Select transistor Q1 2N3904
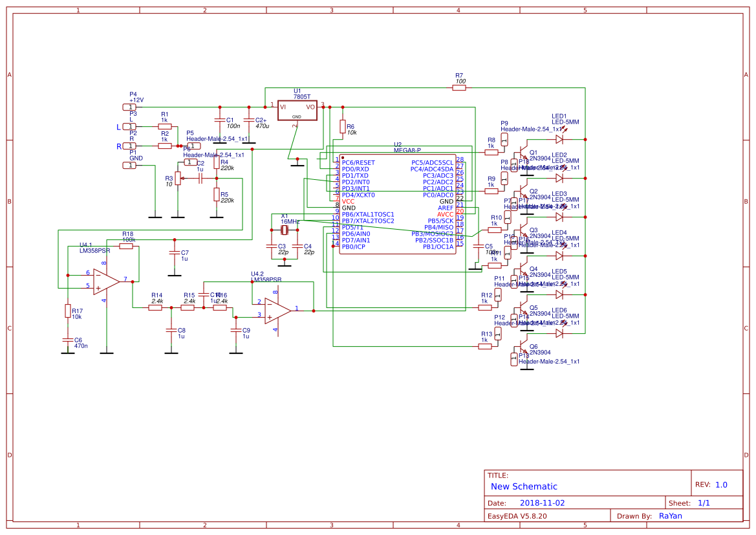 (524, 153)
